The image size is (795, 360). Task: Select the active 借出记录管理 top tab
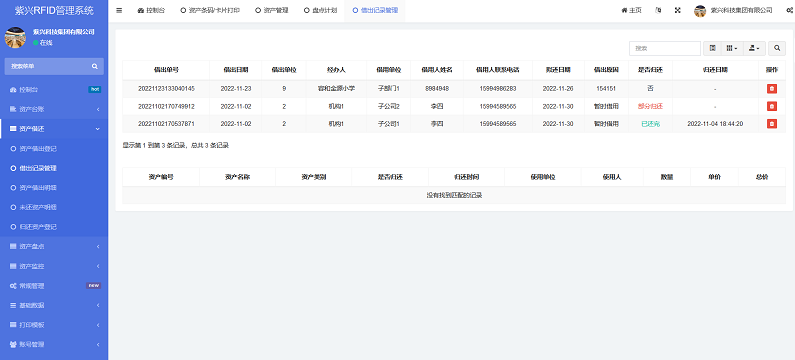pyautogui.click(x=375, y=11)
